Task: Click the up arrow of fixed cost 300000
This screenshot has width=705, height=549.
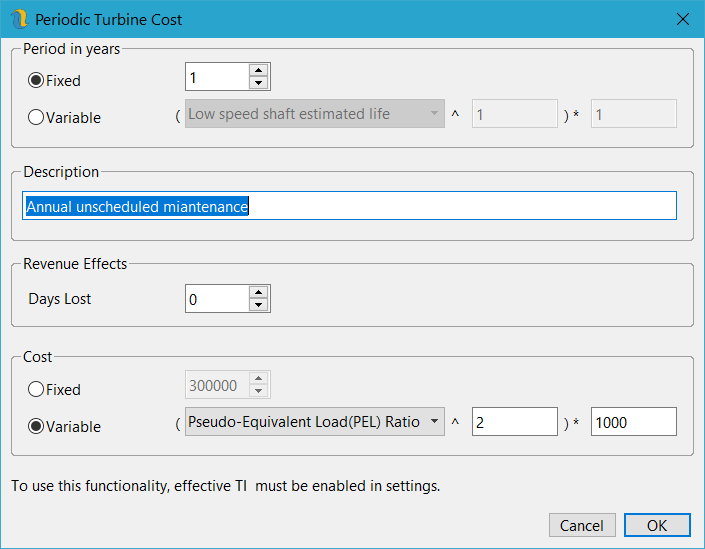Action: point(259,379)
